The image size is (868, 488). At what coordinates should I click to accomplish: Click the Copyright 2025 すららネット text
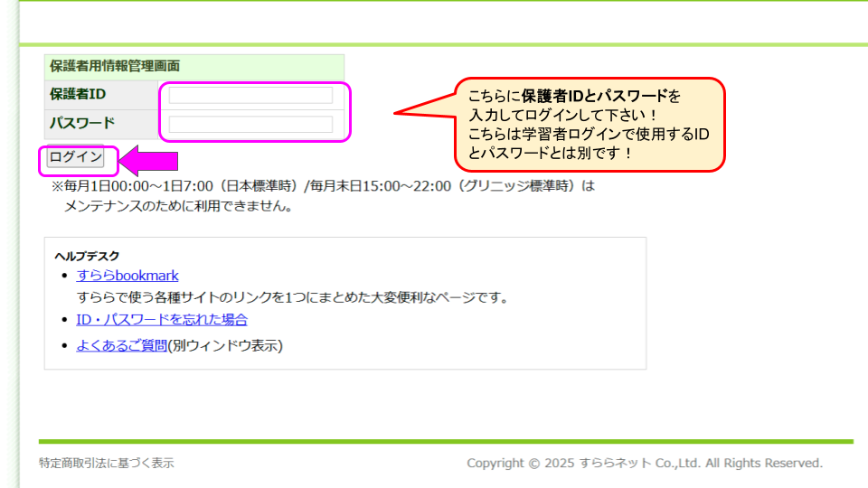coord(645,463)
